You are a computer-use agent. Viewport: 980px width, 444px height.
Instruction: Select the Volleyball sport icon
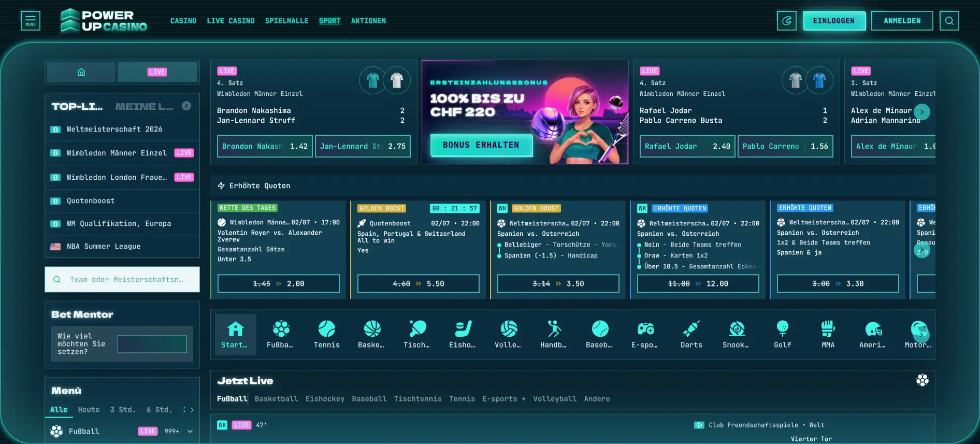pyautogui.click(x=509, y=334)
